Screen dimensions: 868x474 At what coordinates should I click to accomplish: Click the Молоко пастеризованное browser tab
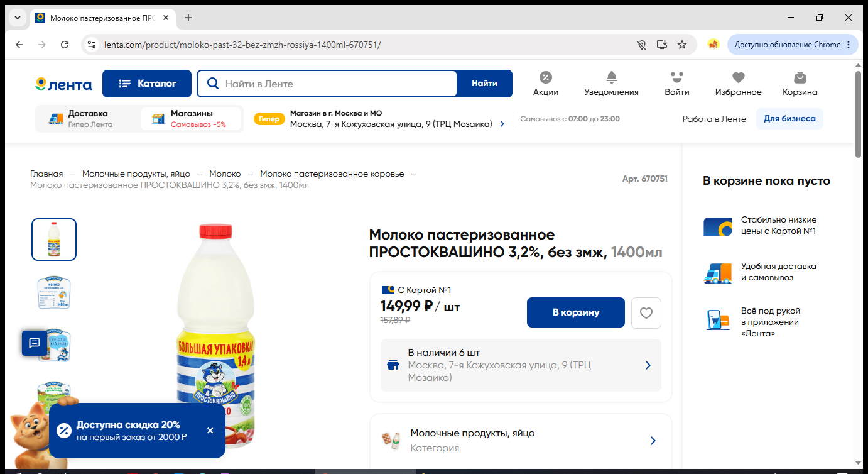pos(102,18)
